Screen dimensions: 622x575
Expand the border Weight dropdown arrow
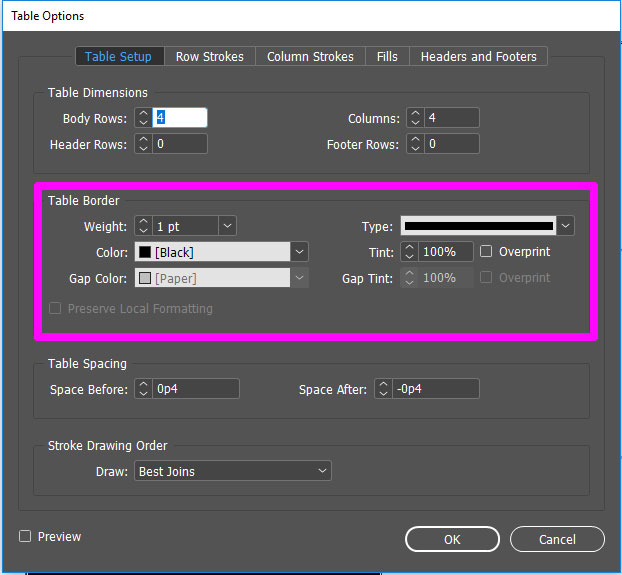pos(228,226)
